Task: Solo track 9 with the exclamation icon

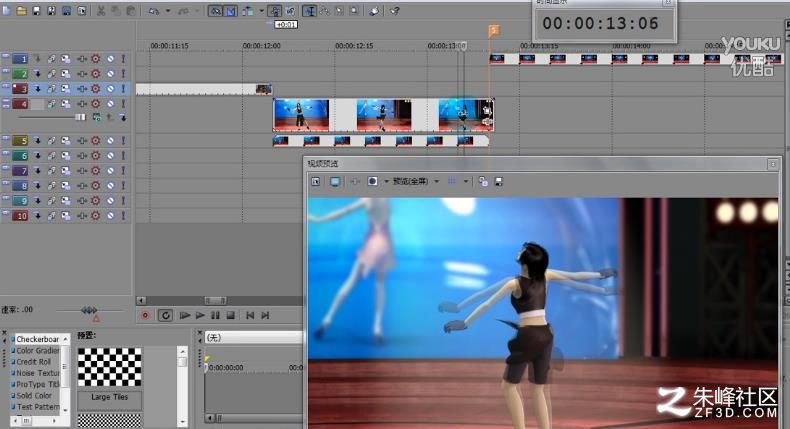Action: (x=123, y=201)
